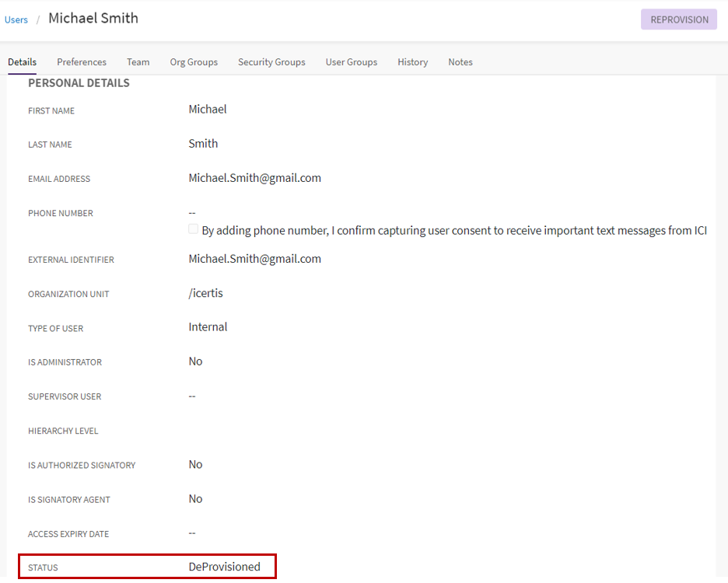Image resolution: width=728 pixels, height=583 pixels.
Task: Switch to the User Groups tab
Action: click(x=352, y=62)
